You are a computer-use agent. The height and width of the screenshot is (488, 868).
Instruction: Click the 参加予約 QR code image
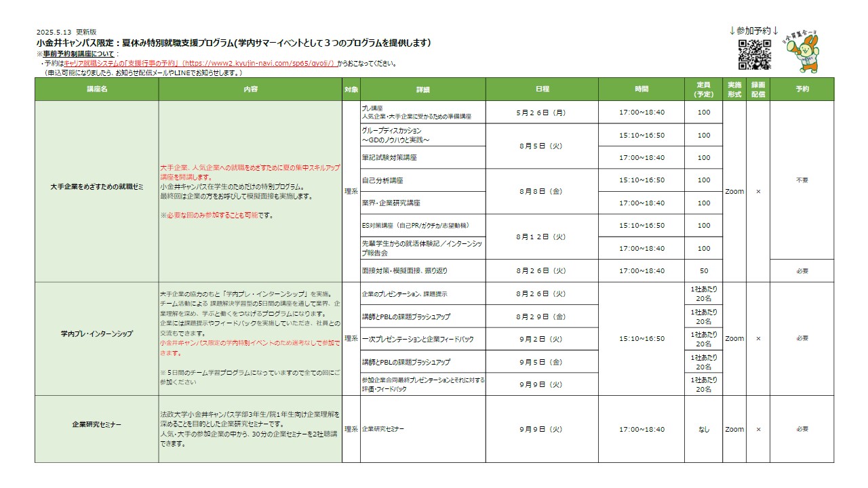pyautogui.click(x=755, y=55)
